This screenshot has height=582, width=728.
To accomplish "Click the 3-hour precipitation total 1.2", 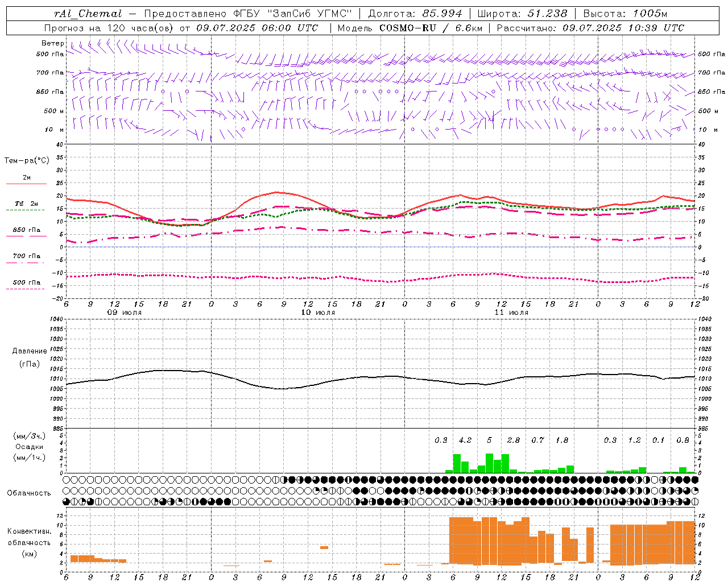I will (634, 440).
